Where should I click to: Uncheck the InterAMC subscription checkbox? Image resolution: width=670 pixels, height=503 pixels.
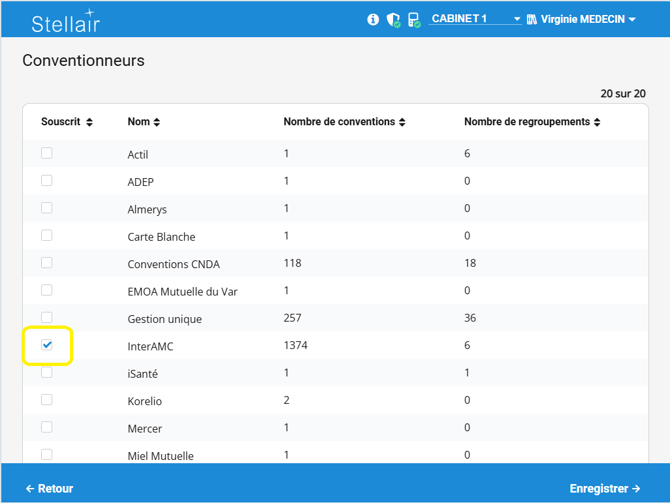tap(47, 345)
